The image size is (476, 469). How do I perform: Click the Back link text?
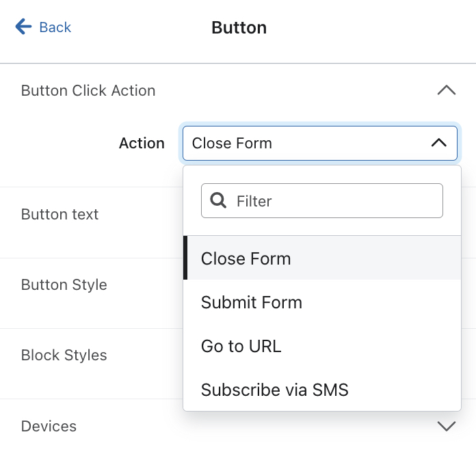55,27
